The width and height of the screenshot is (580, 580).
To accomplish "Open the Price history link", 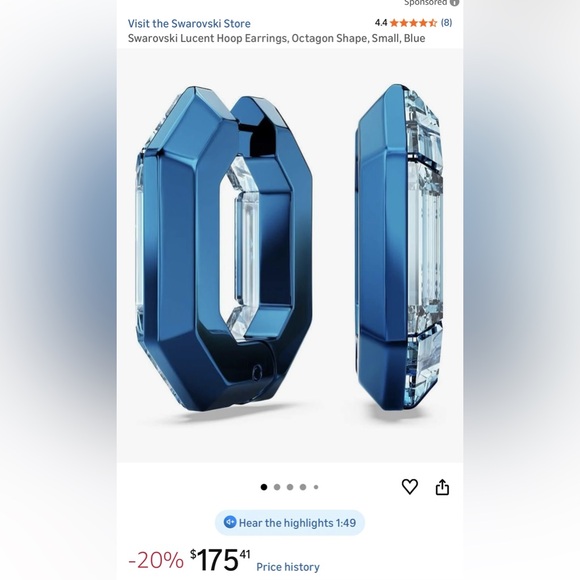I will (288, 567).
